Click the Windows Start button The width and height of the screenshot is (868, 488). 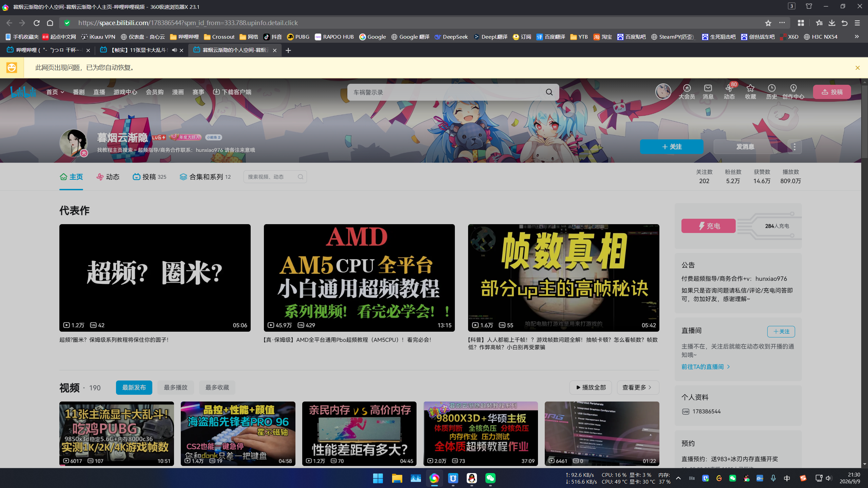378,478
